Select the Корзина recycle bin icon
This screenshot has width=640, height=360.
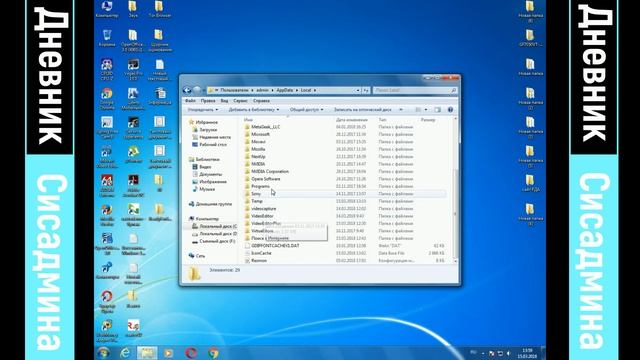tap(107, 38)
